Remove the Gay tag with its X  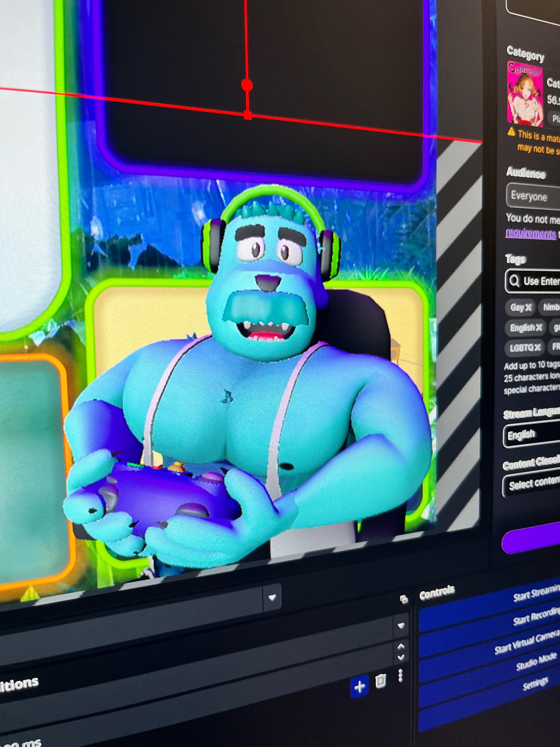[528, 308]
